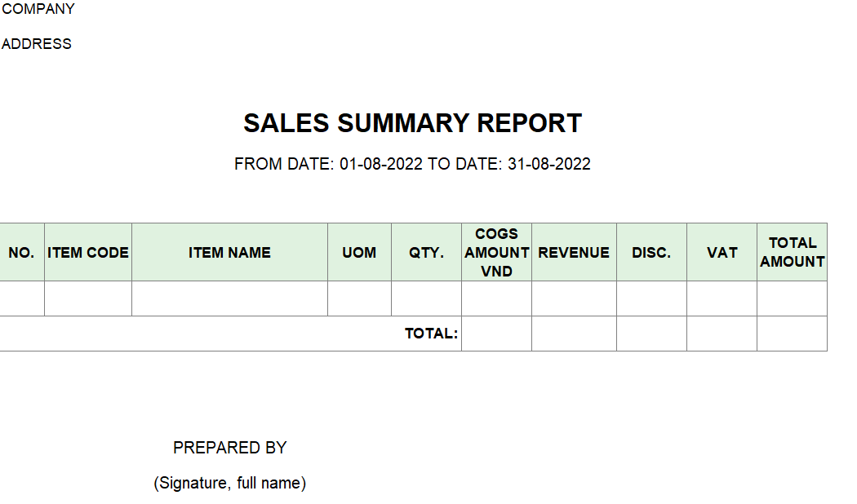Screen dimensions: 857x504
Task: Click the (Signature, full name) line
Action: coord(229,484)
